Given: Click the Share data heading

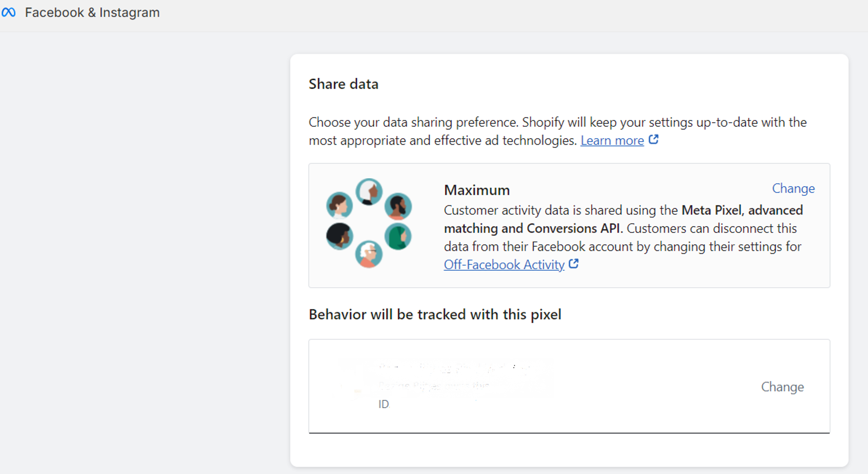Looking at the screenshot, I should pos(343,84).
